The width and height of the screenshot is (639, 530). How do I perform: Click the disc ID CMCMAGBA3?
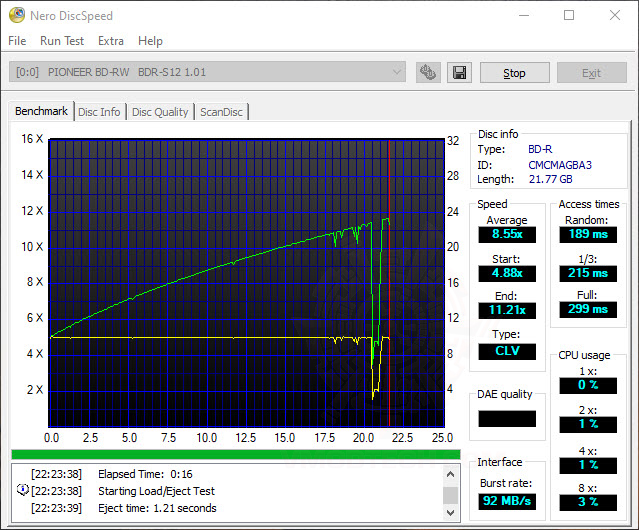click(x=560, y=165)
